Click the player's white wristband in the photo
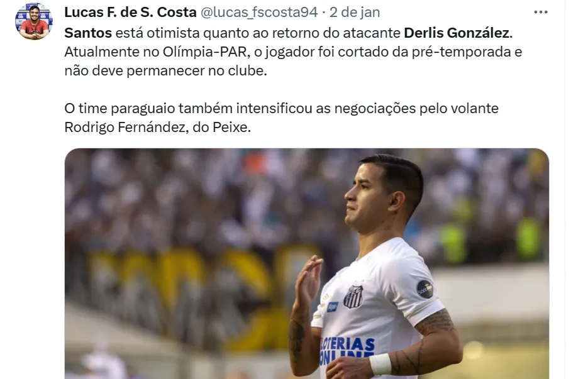The width and height of the screenshot is (588, 379). [380, 365]
